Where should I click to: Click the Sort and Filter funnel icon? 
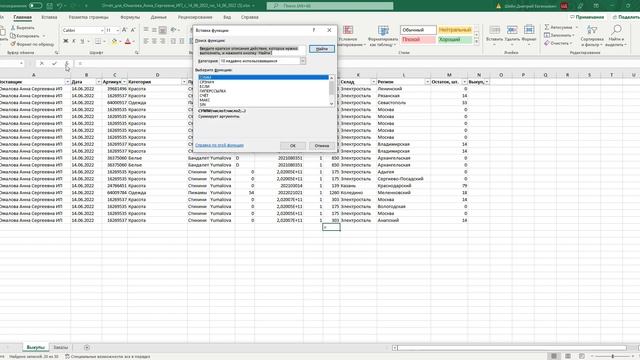click(591, 30)
